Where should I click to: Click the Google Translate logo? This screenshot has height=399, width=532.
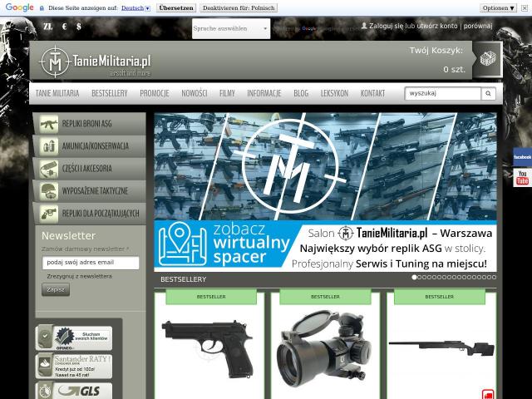pyautogui.click(x=20, y=7)
